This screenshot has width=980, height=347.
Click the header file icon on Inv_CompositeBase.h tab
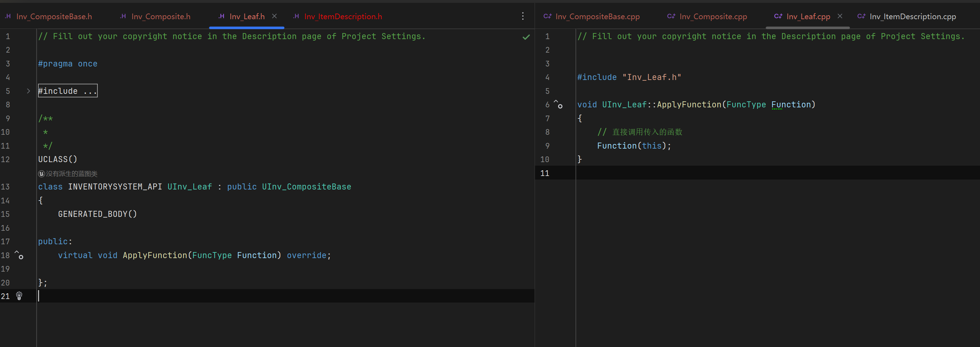point(7,16)
